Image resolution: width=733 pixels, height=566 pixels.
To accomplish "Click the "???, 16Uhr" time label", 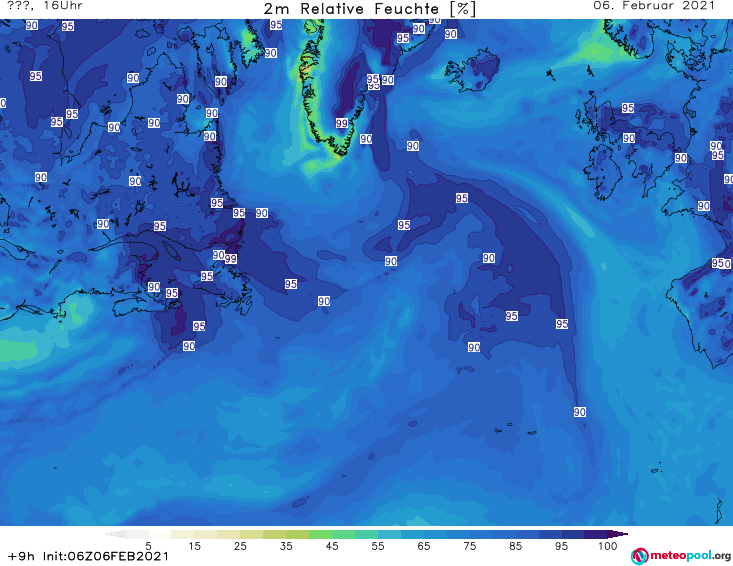I will pyautogui.click(x=45, y=6).
